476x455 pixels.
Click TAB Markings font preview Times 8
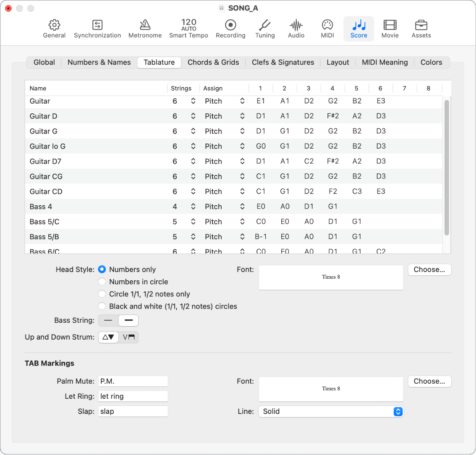(331, 389)
